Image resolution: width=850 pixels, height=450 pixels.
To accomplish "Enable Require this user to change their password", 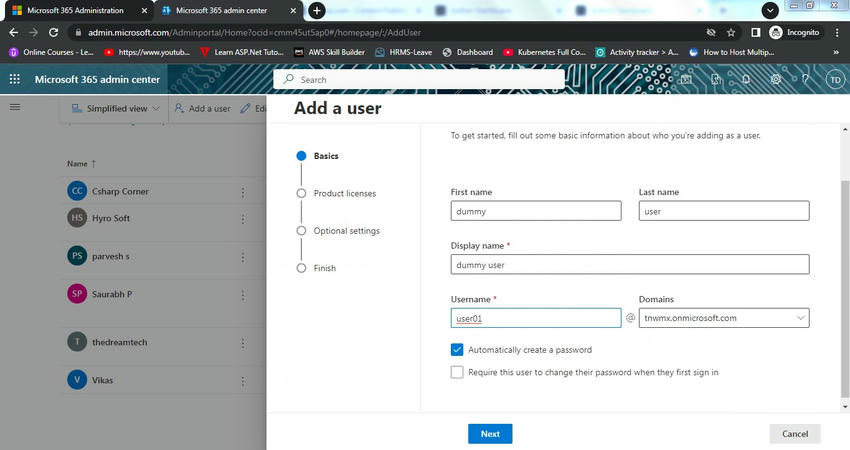I will pos(457,372).
